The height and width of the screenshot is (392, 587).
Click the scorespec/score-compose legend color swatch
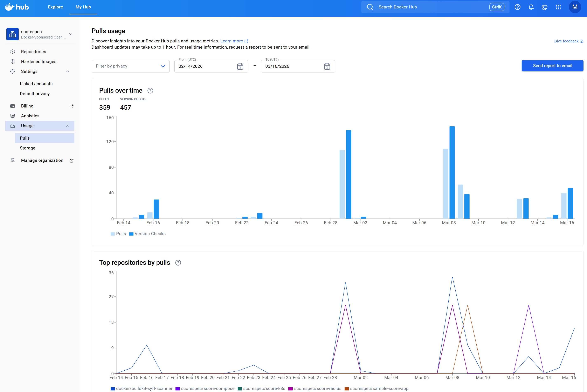click(178, 389)
